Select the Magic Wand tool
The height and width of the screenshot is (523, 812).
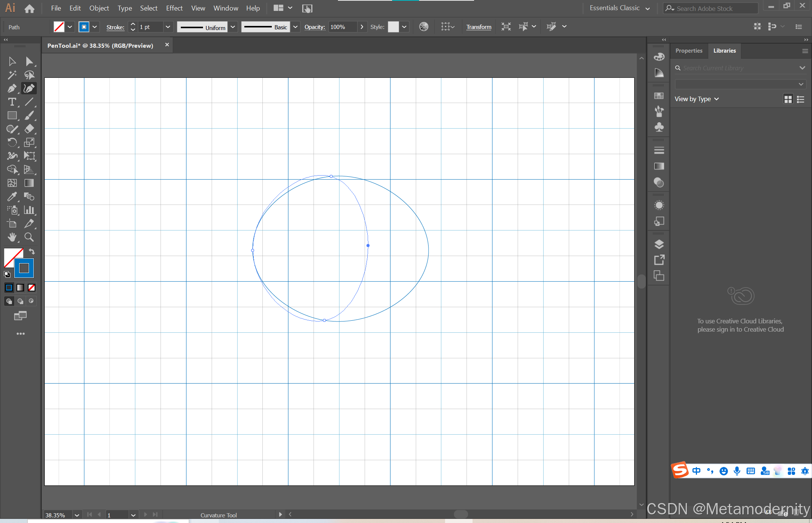tap(12, 75)
